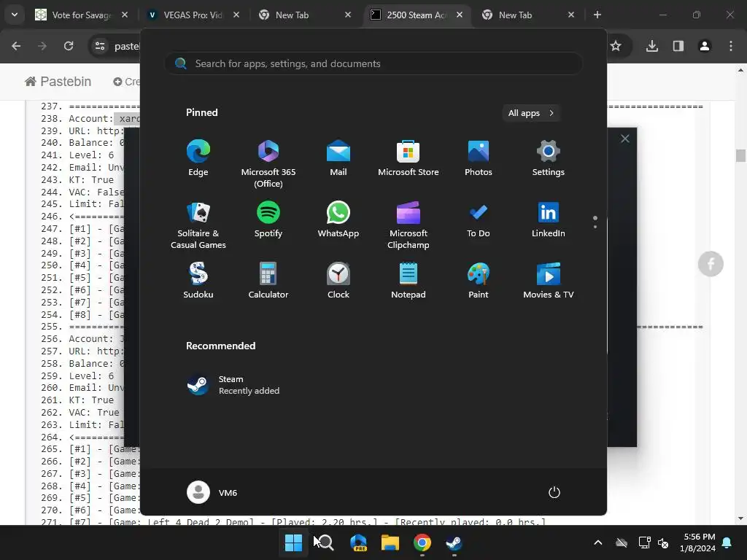Open the Paint app
The height and width of the screenshot is (560, 747).
click(x=479, y=281)
